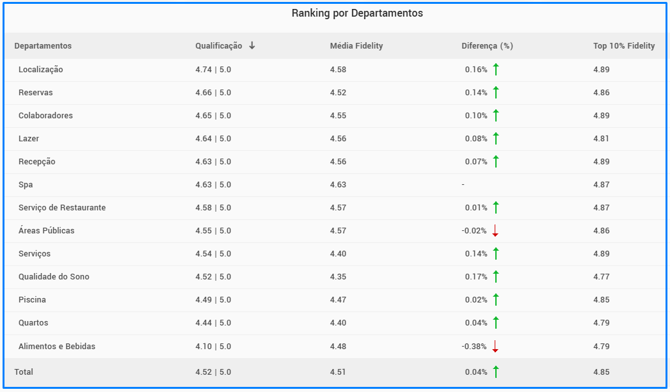Sort by the Departamentos column header

pos(43,46)
